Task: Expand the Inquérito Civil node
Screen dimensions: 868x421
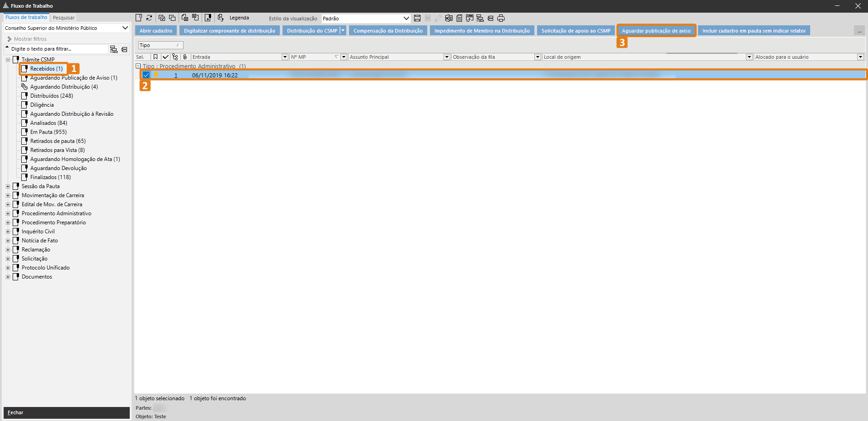Action: point(8,232)
